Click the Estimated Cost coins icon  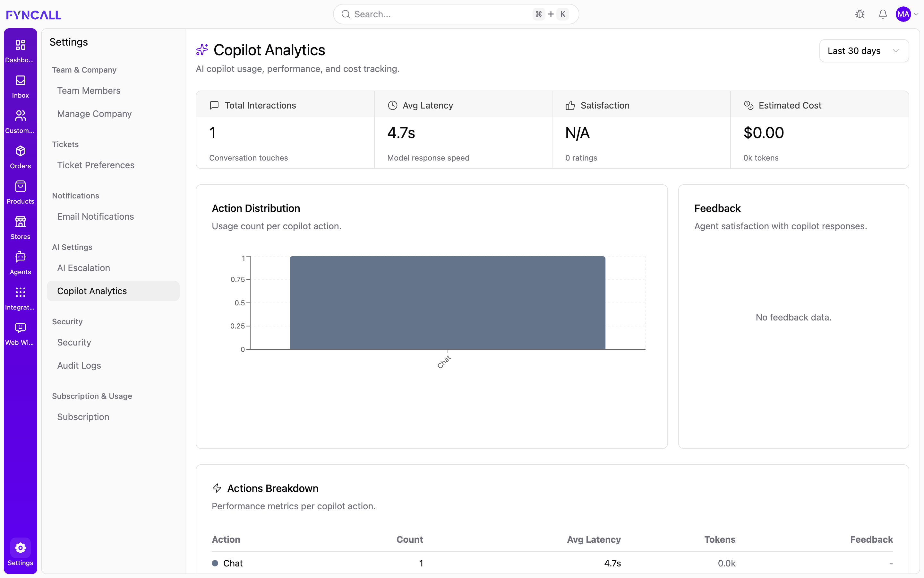pos(749,105)
